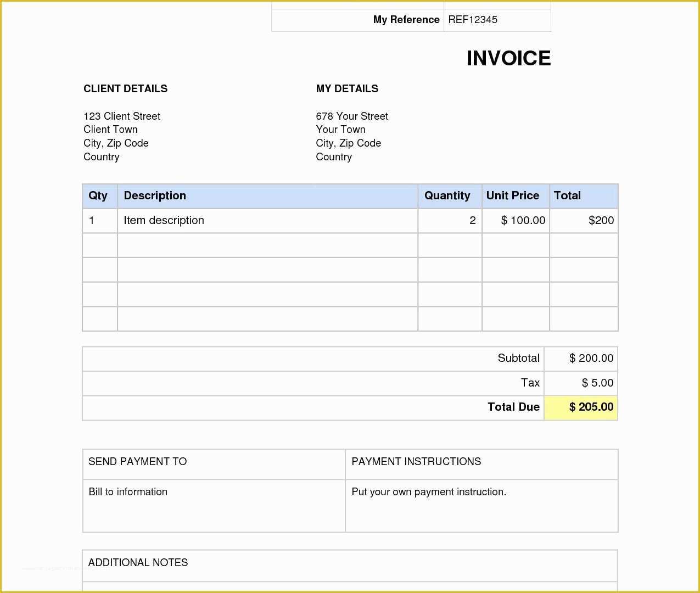Click 'Put your own payment instruction.' text

pyautogui.click(x=429, y=492)
